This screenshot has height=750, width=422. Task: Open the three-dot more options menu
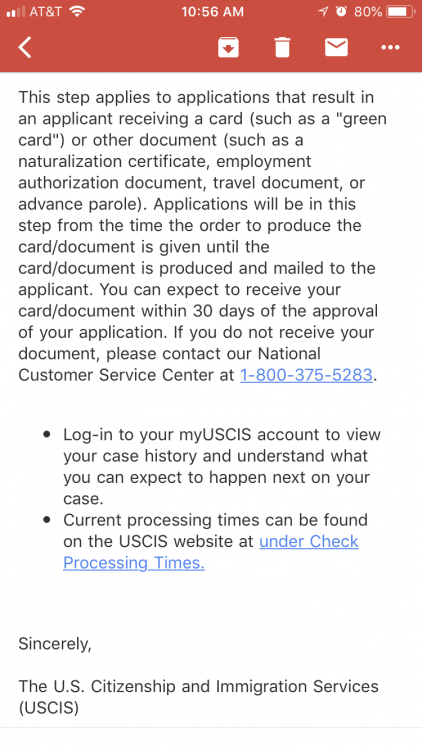point(390,47)
